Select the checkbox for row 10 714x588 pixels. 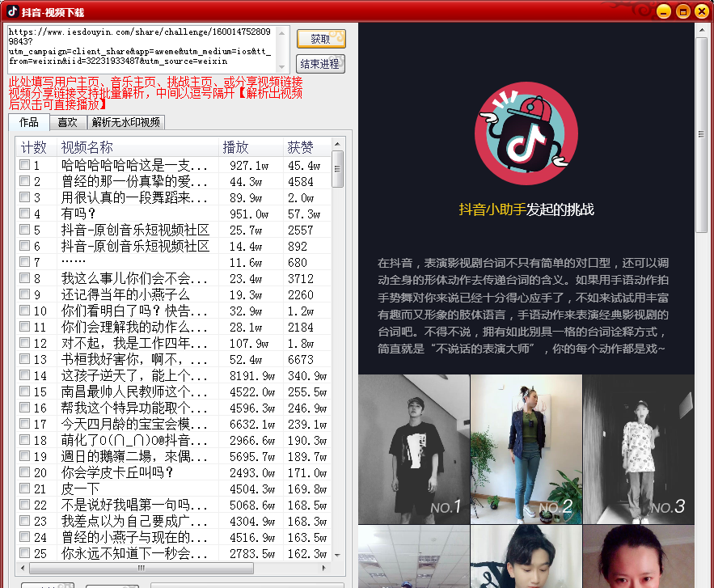click(24, 310)
